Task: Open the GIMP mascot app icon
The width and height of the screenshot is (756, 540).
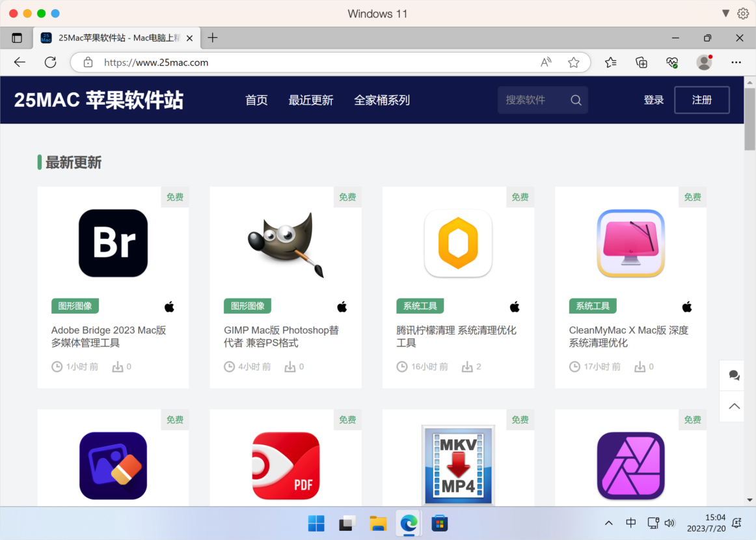Action: coord(286,244)
